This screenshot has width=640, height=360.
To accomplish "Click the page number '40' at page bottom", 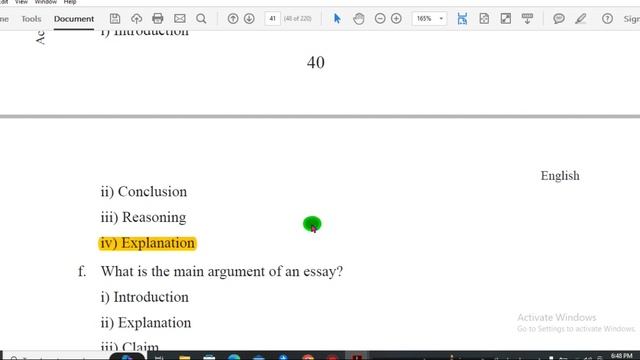I will tap(316, 62).
